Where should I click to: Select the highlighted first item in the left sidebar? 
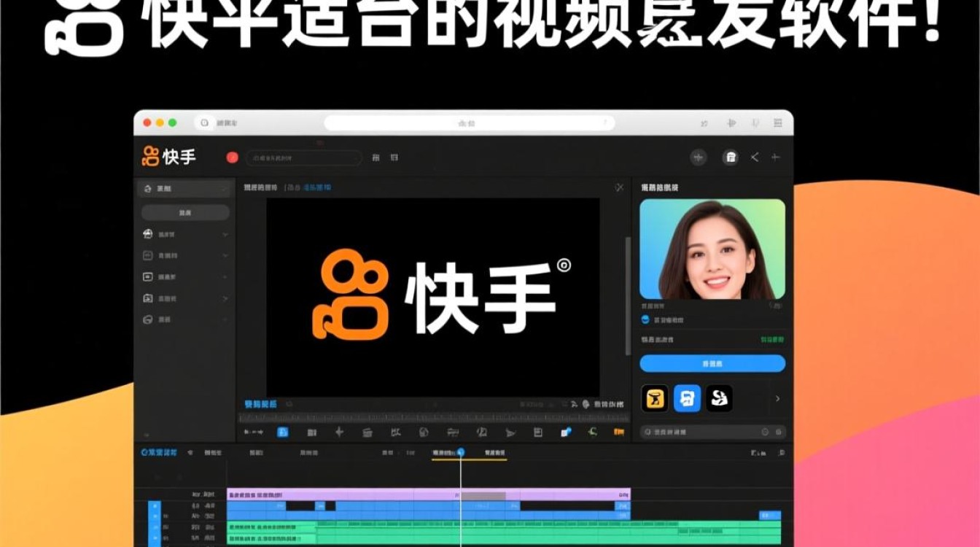tap(184, 188)
